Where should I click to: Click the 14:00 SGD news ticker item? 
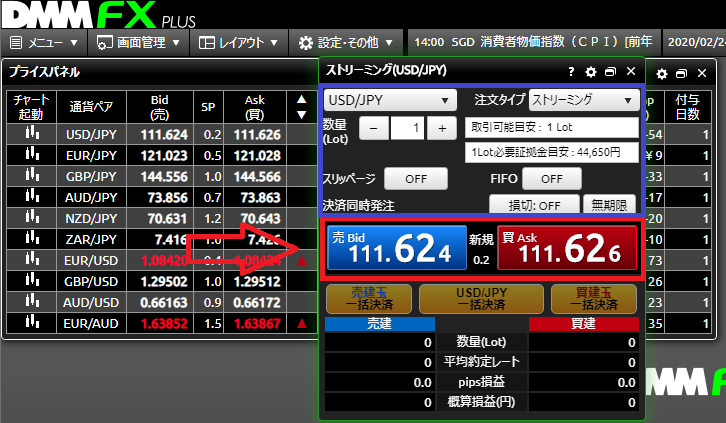(533, 42)
